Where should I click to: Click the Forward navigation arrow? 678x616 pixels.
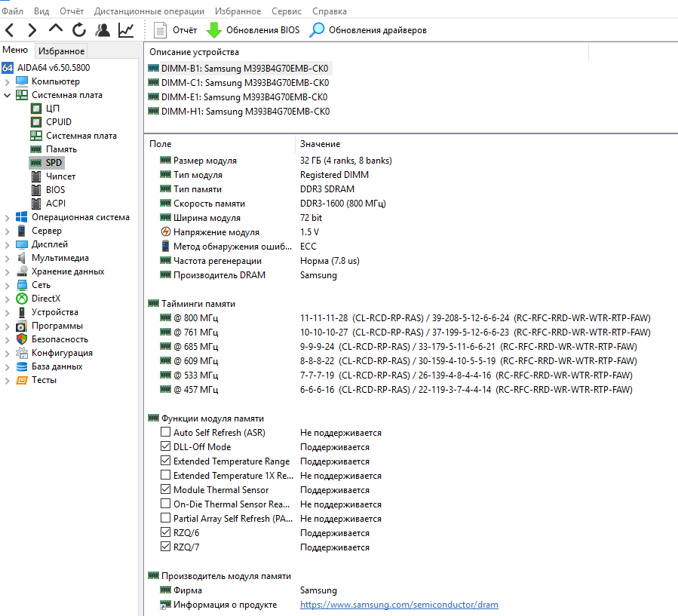point(32,30)
